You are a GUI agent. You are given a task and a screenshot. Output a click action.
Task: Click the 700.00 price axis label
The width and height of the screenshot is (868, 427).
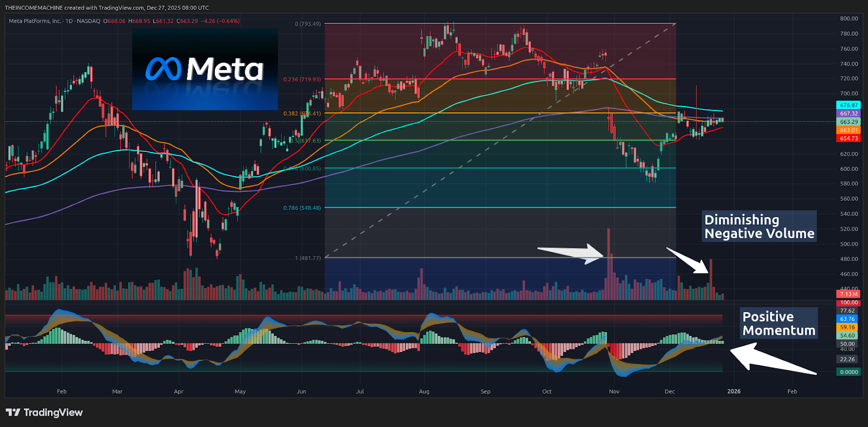point(849,94)
